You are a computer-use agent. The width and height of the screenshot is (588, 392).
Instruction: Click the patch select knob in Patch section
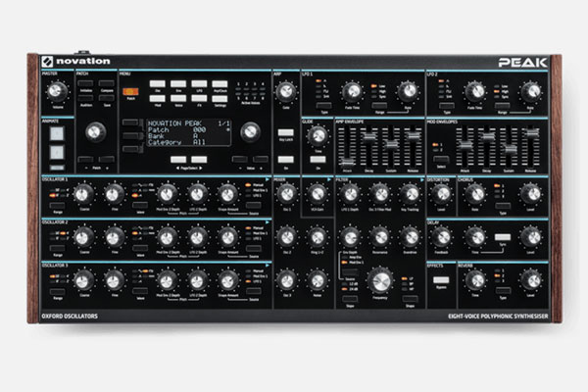pos(95,131)
